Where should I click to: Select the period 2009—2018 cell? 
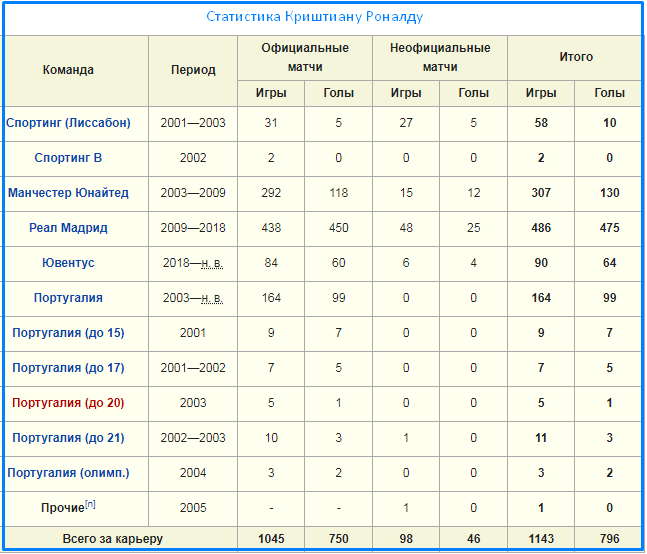click(193, 228)
